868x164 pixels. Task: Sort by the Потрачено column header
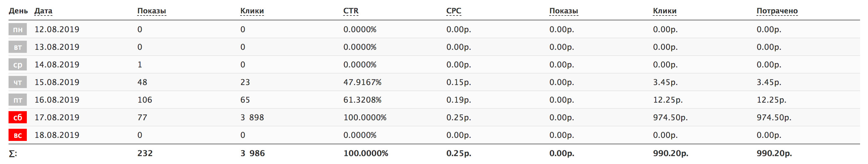[777, 11]
